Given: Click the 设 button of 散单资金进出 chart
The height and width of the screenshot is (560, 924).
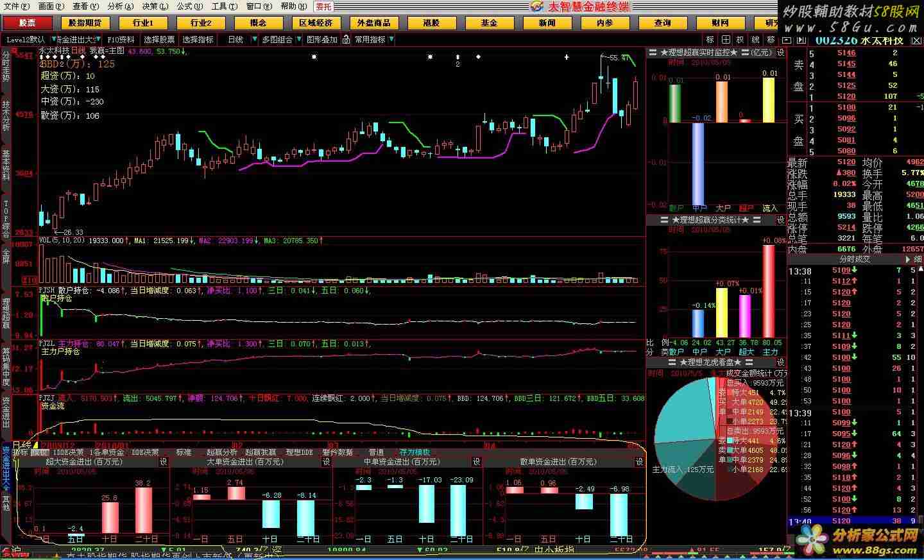Looking at the screenshot, I should [x=639, y=462].
